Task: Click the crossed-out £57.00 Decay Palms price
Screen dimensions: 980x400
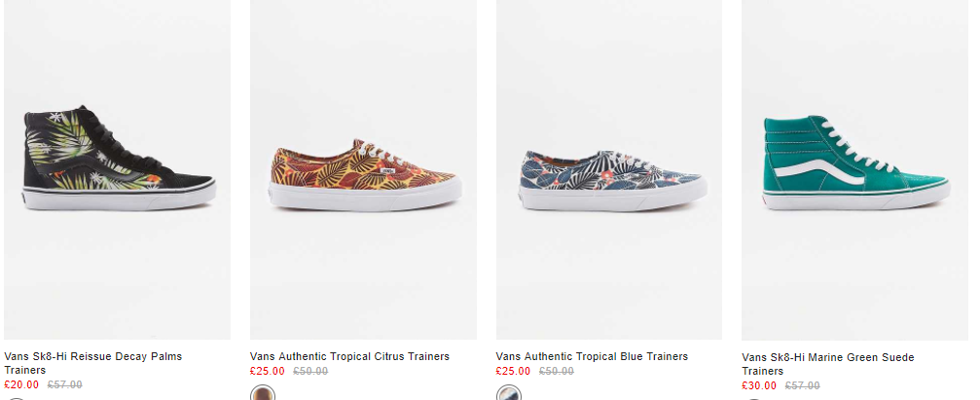Action: click(65, 385)
